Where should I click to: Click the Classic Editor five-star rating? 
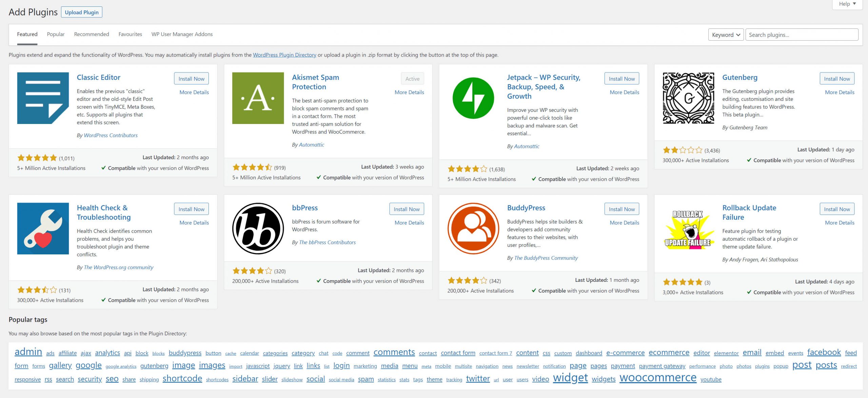37,158
